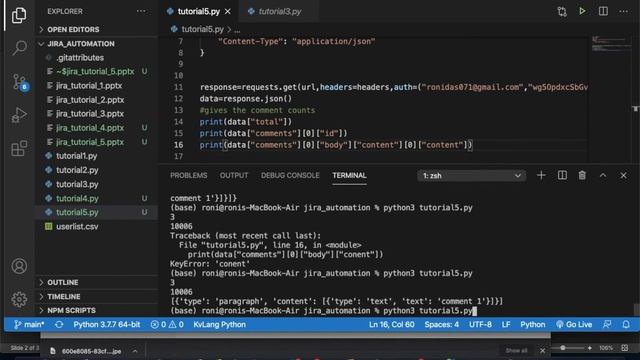640x360 pixels.
Task: Open Accounts menu in activity bar
Action: (x=19, y=266)
